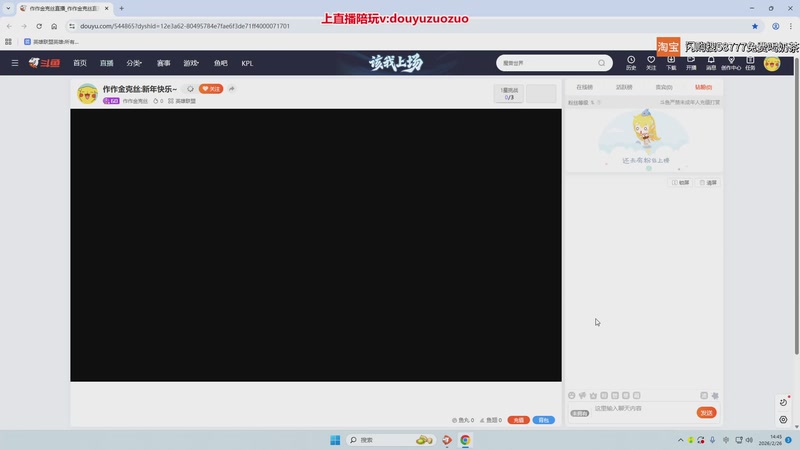Click the floating refresh icon with red dot
800x450 pixels.
(783, 402)
